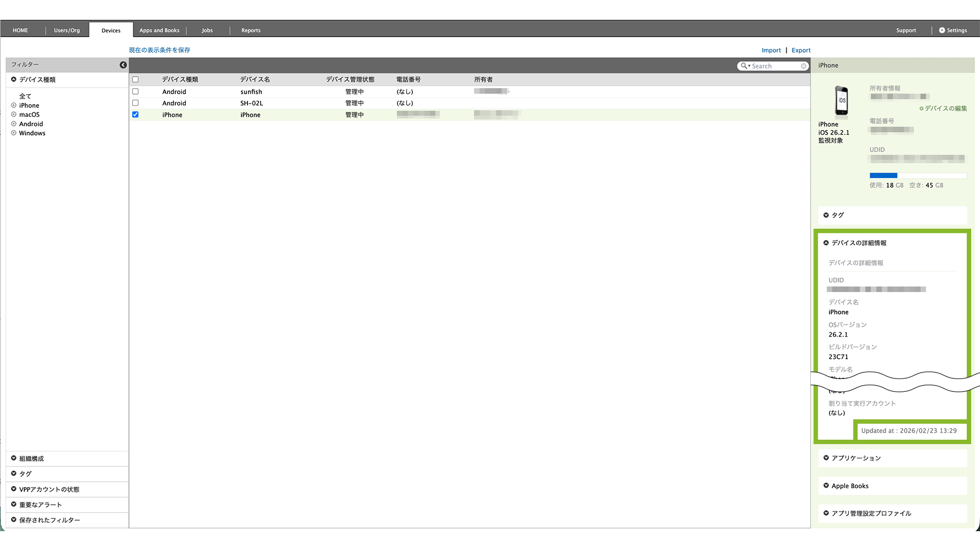Switch to the Reports tab
Viewport: 980px width, 551px height.
[x=251, y=30]
